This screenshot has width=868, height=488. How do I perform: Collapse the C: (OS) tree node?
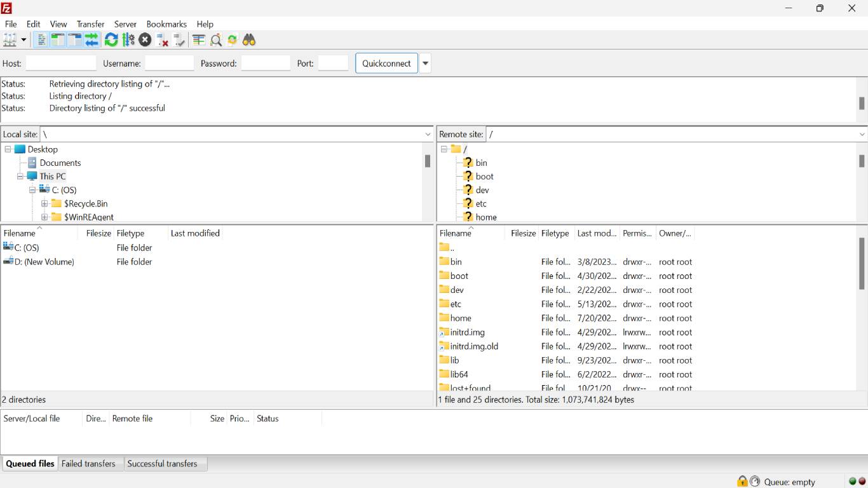tap(32, 190)
